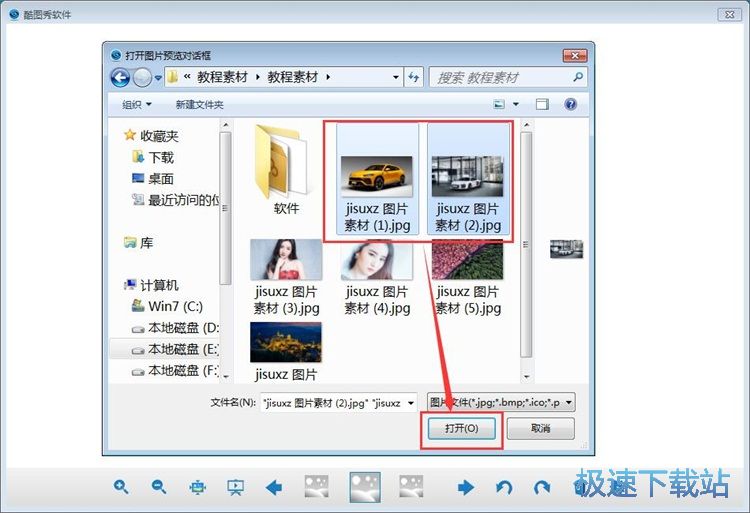
Task: Click the dialog help question mark icon
Action: coord(570,104)
